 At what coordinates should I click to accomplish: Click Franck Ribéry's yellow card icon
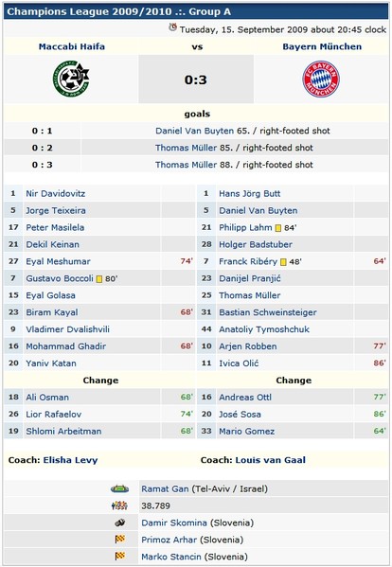point(283,262)
